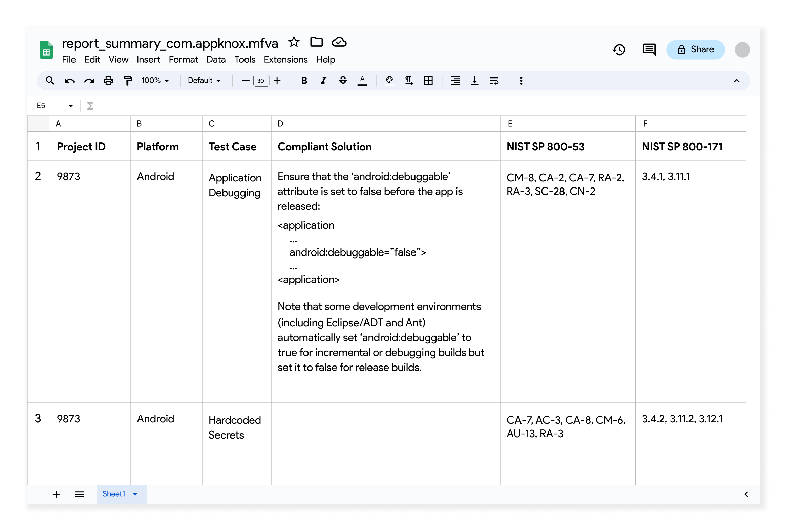This screenshot has height=532, width=787.
Task: Open the fill color picker
Action: tap(389, 80)
